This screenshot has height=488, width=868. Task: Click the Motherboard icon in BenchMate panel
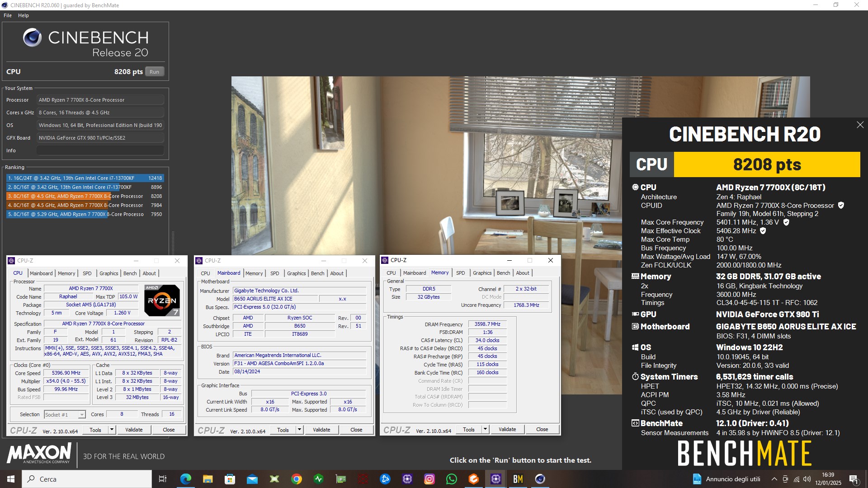tap(635, 326)
